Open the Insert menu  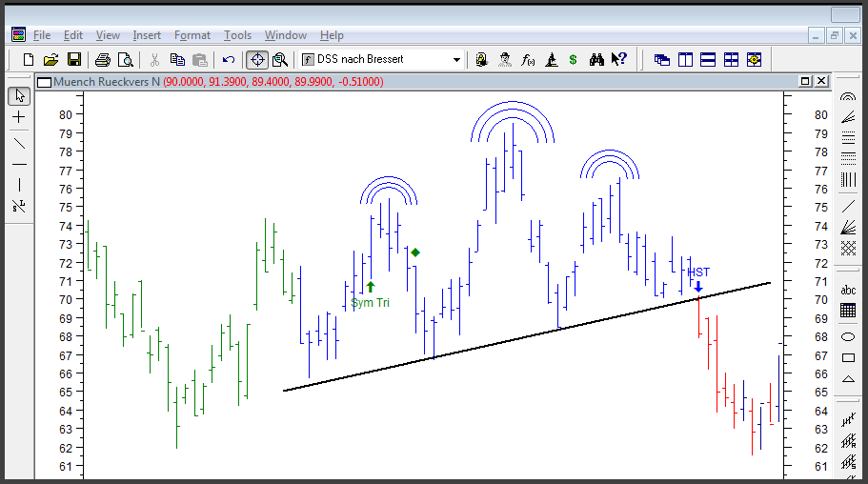pos(147,35)
